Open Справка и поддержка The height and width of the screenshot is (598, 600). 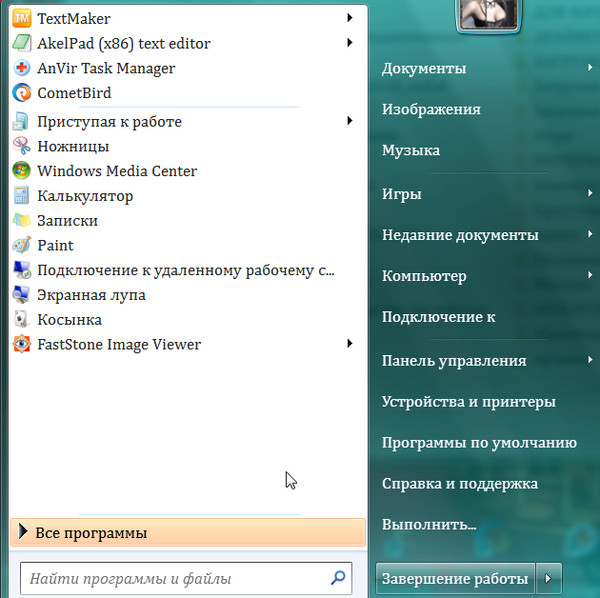click(x=460, y=484)
